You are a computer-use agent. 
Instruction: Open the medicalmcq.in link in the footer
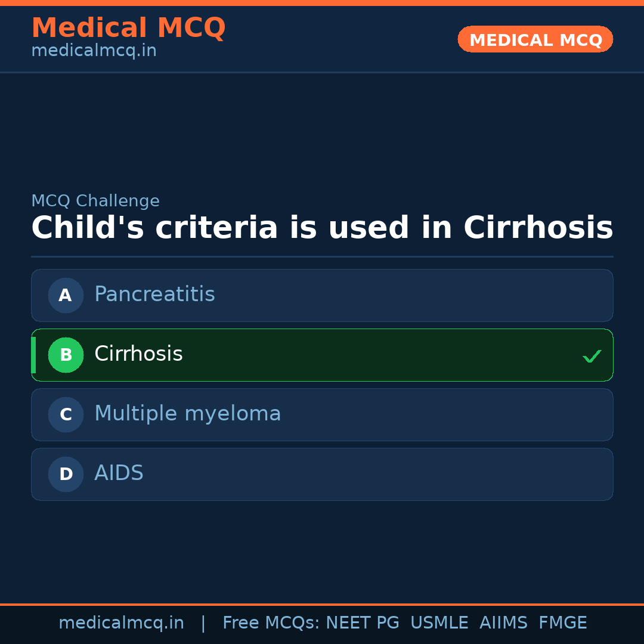coord(121,623)
